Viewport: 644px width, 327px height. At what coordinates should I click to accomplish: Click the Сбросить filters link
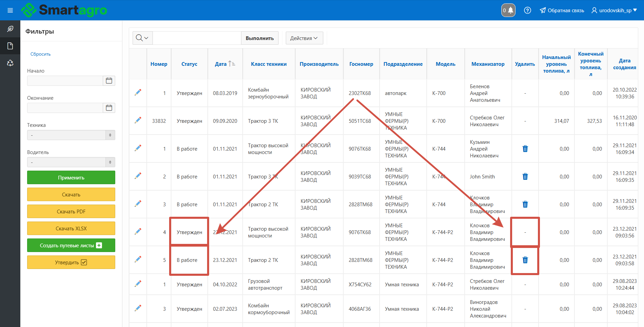coord(40,54)
